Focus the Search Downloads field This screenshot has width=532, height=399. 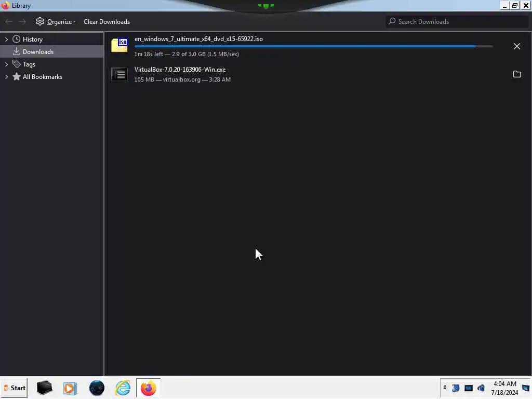[457, 22]
